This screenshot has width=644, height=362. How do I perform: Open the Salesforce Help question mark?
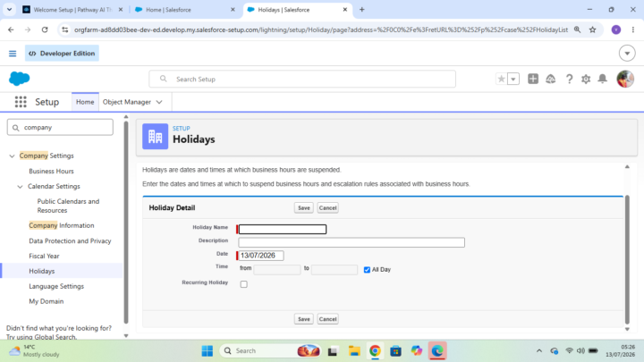click(569, 79)
